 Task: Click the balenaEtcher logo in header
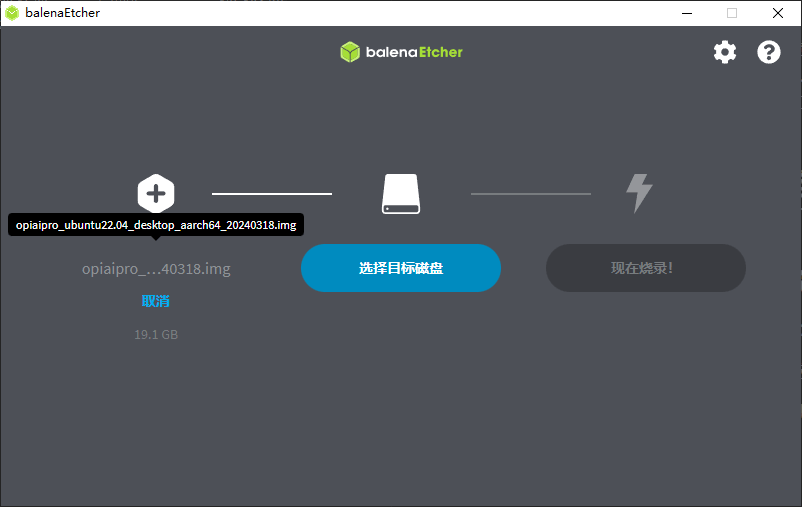click(402, 52)
